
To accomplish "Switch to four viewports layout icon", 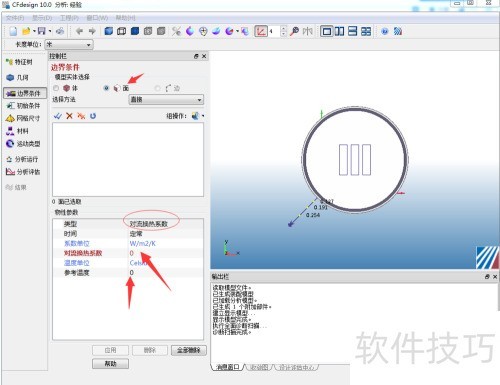I will (x=366, y=31).
